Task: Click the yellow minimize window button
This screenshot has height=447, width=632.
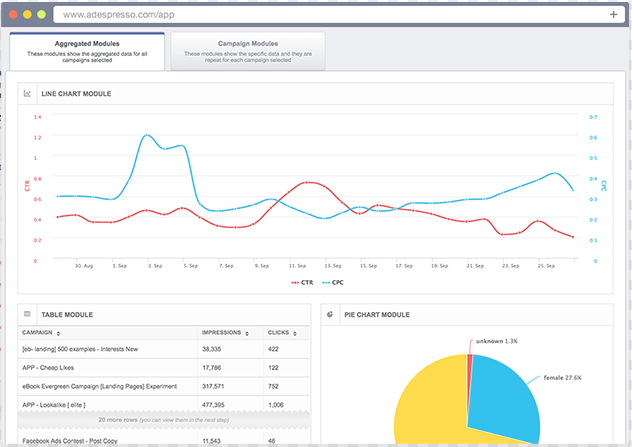Action: point(27,15)
